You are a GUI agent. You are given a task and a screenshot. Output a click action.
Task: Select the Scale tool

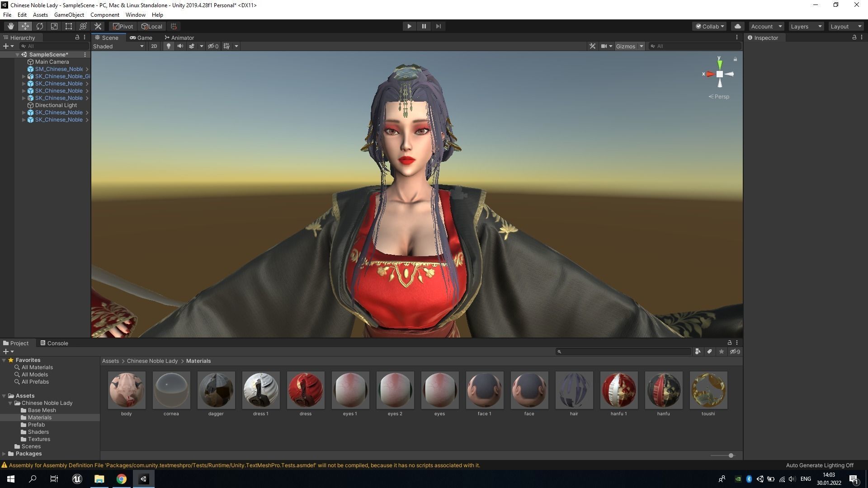tap(54, 26)
